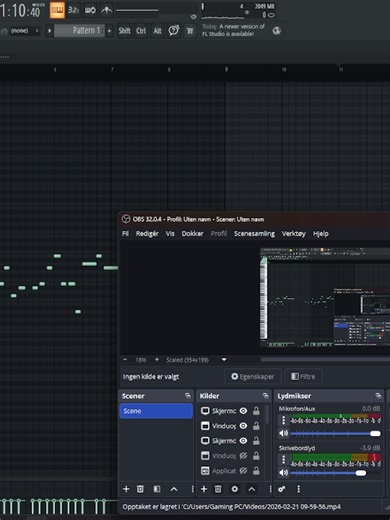Toggle the orange typing keyboard to piano button

coord(57,10)
